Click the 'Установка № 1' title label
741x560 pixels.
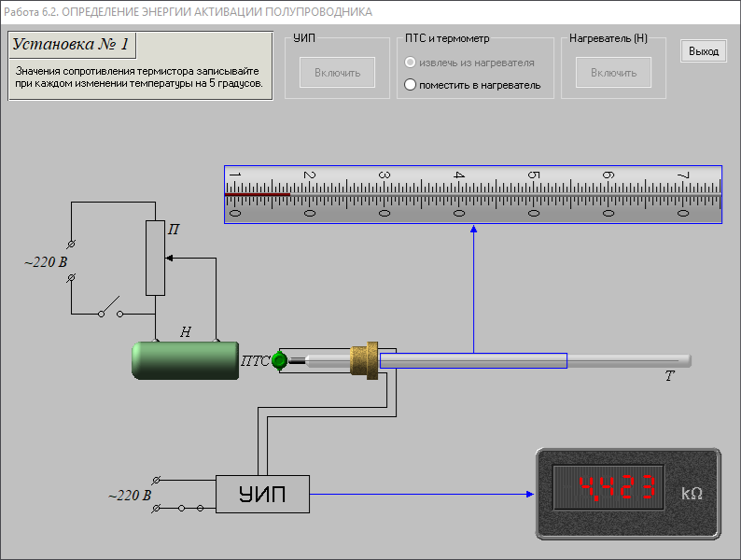[72, 45]
